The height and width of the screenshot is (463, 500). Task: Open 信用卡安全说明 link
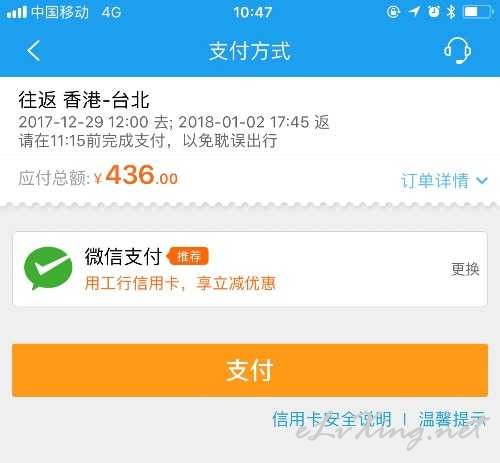coord(332,419)
